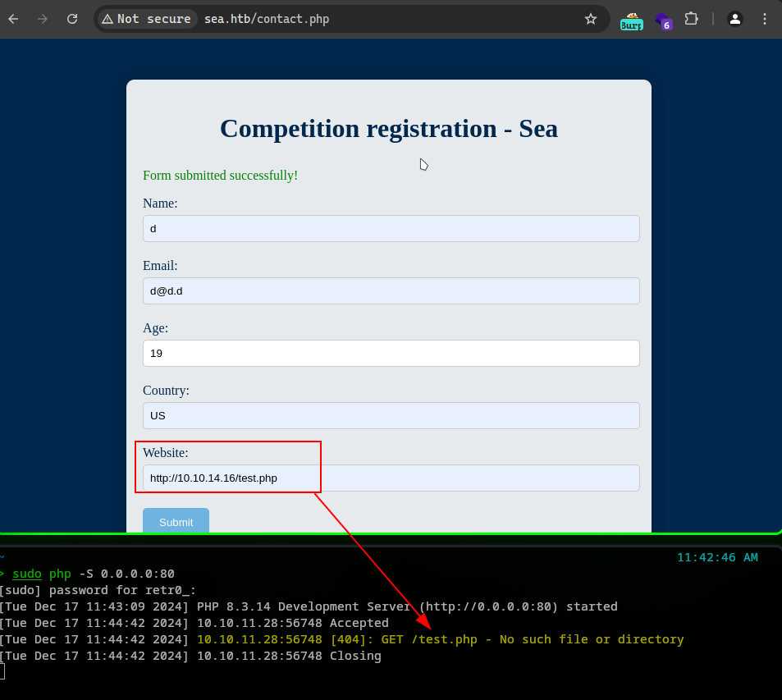This screenshot has height=700, width=782.
Task: Click the Website field with test.php URL
Action: pos(391,478)
